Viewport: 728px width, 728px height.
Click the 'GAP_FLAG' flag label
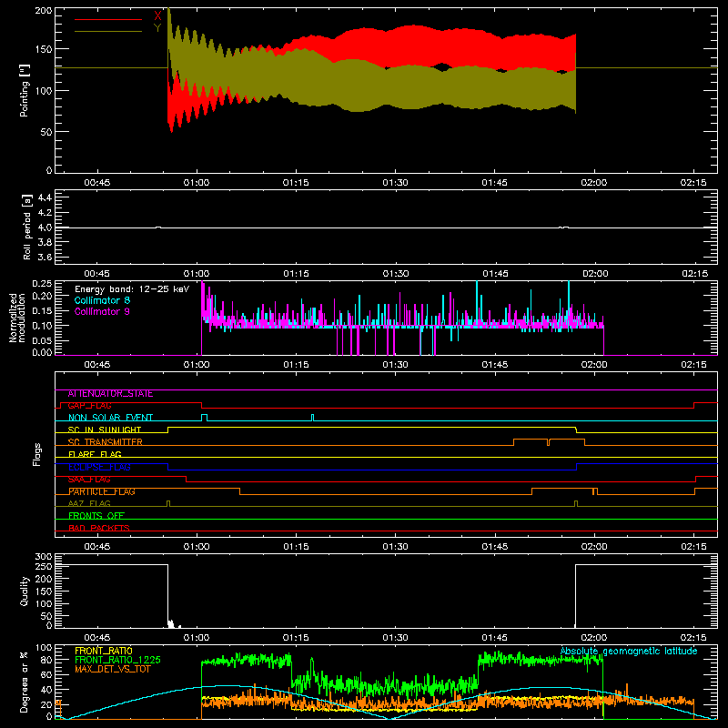[89, 406]
